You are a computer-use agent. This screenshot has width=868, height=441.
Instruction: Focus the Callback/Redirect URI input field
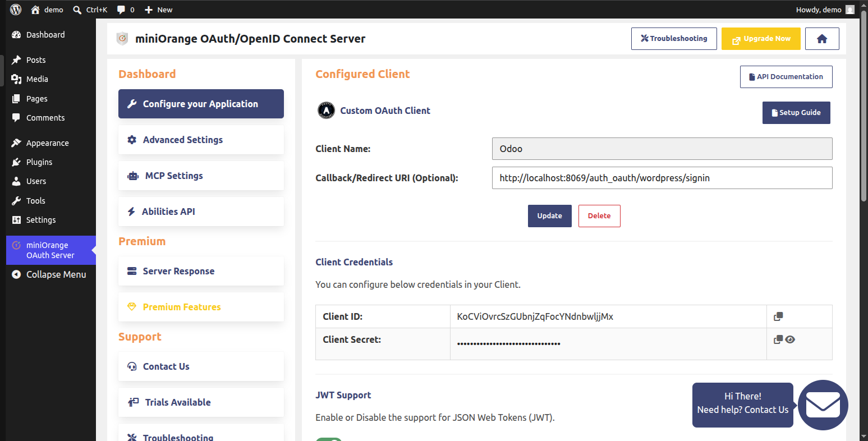pos(662,178)
